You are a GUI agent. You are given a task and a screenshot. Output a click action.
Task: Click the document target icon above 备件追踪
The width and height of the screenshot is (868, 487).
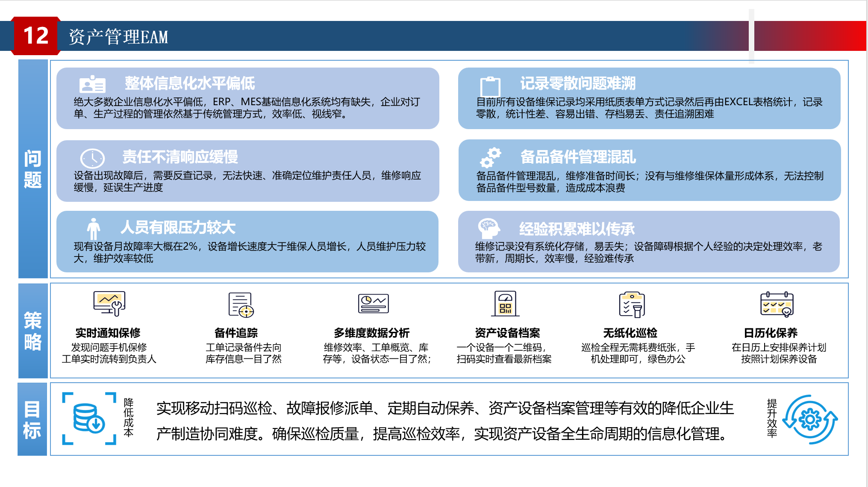pos(241,305)
